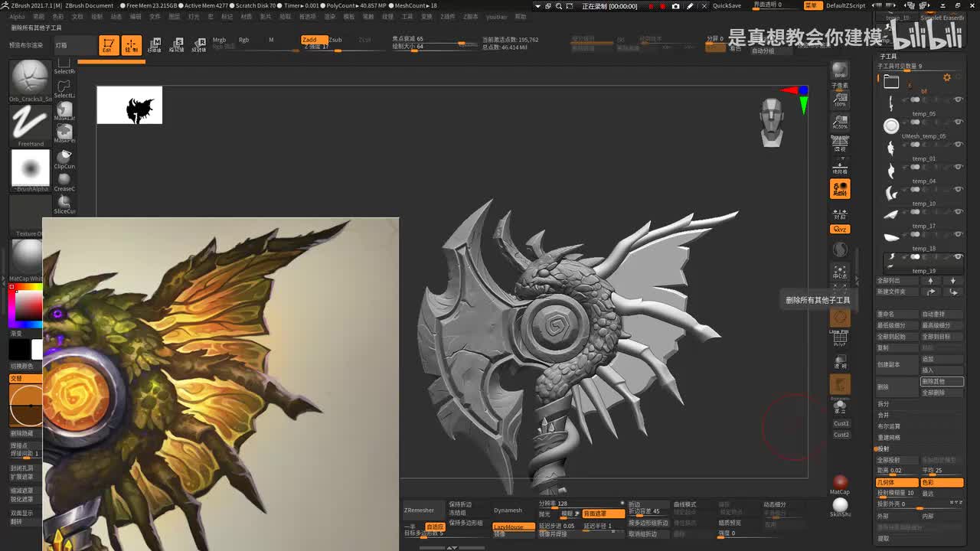
Task: Expand the 合并 merge section
Action: point(884,415)
